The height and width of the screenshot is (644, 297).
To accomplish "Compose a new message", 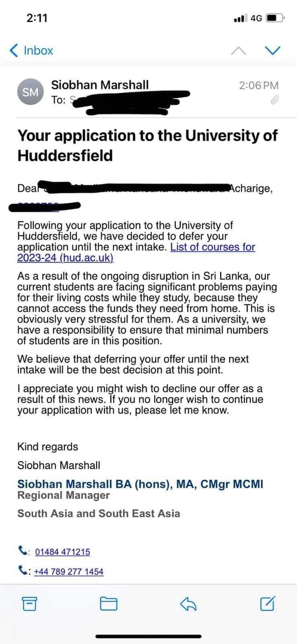I will pyautogui.click(x=268, y=604).
